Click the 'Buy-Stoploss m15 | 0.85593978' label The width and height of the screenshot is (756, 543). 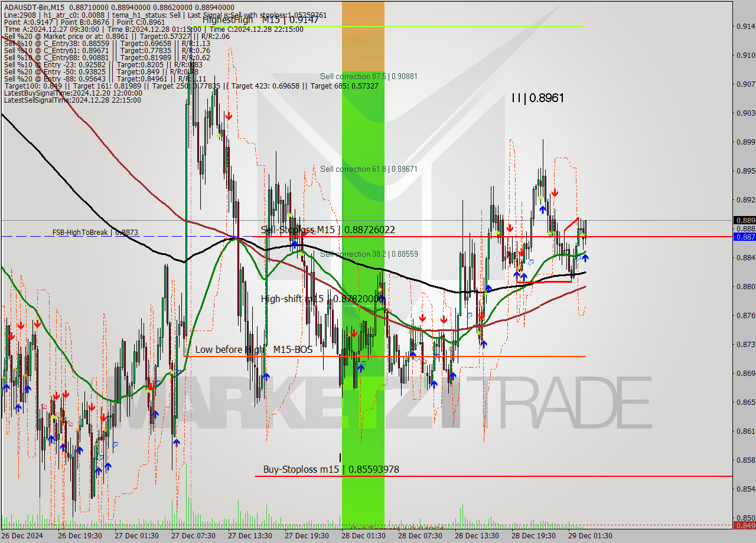tap(331, 470)
